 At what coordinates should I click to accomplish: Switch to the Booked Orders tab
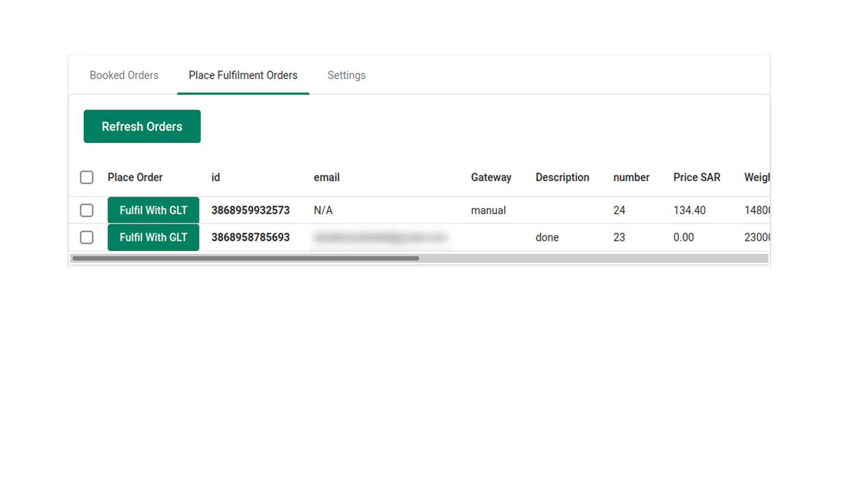[124, 75]
